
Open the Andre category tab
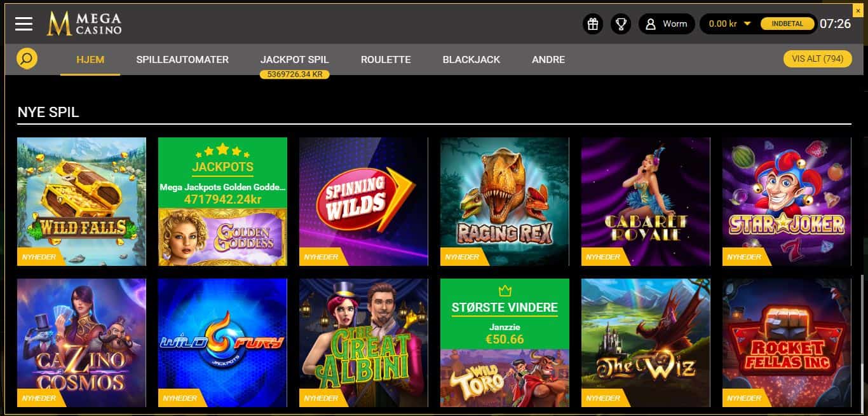coord(548,59)
